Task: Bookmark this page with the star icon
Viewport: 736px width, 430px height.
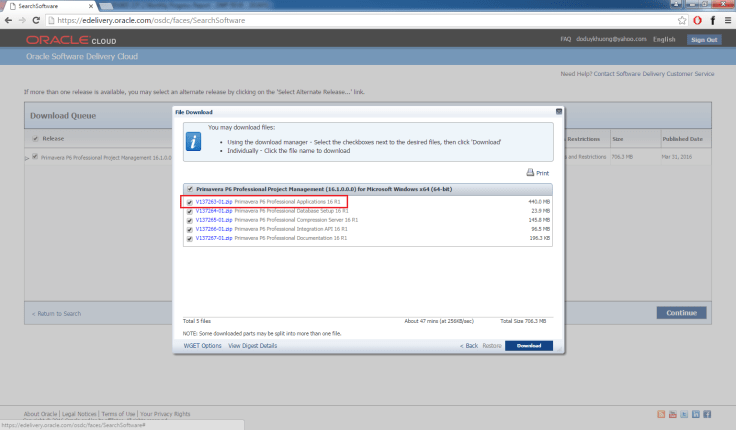Action: 682,20
